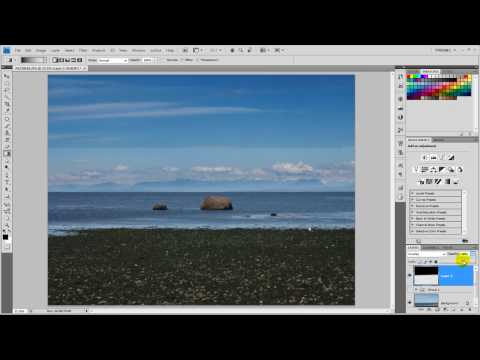Pick RGB Red swatch in Swatches panel
The height and width of the screenshot is (360, 480).
click(409, 77)
